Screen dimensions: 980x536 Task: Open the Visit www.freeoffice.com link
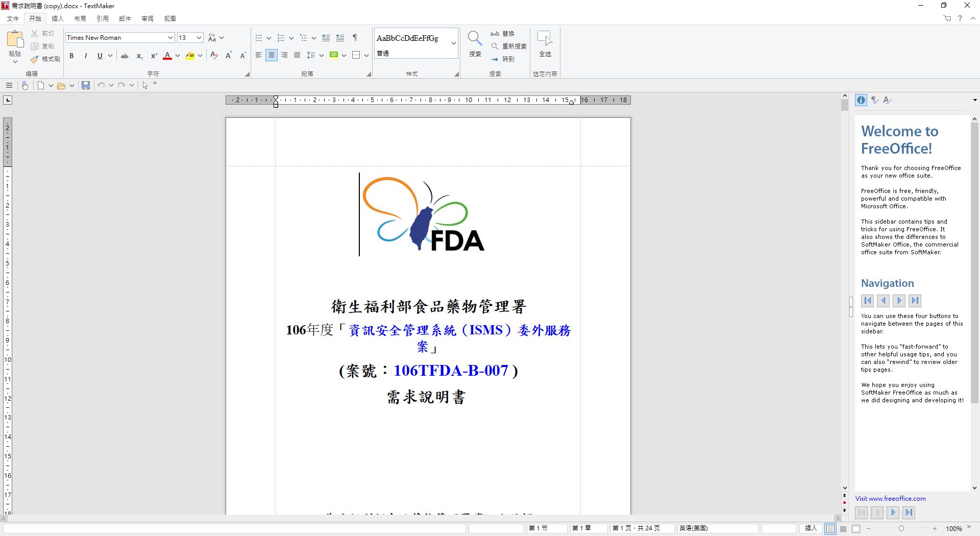(890, 499)
